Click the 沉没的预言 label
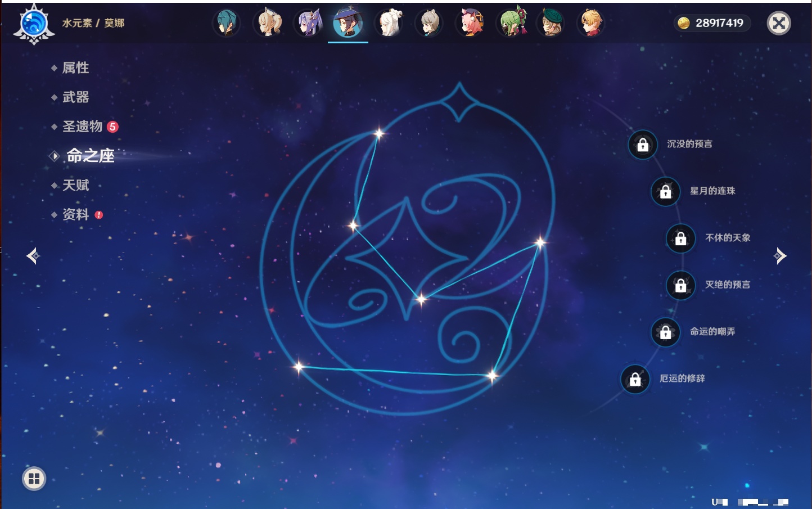This screenshot has height=509, width=812. [x=689, y=144]
